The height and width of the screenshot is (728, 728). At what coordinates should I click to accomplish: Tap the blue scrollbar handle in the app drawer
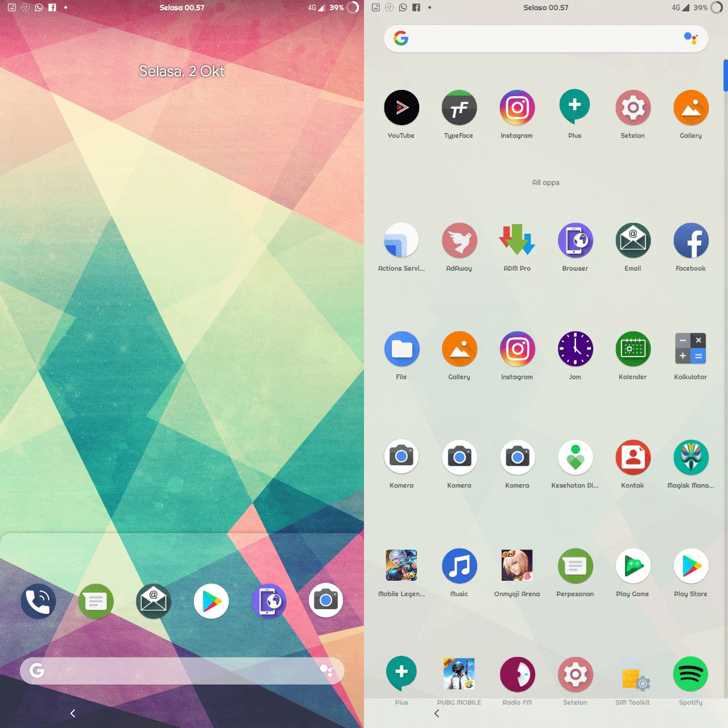pyautogui.click(x=725, y=75)
